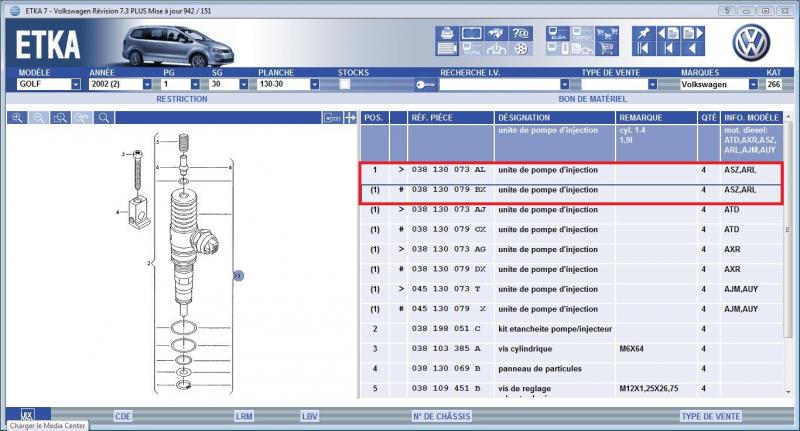The height and width of the screenshot is (431, 800).
Task: Open the ?@ help icon
Action: (521, 34)
